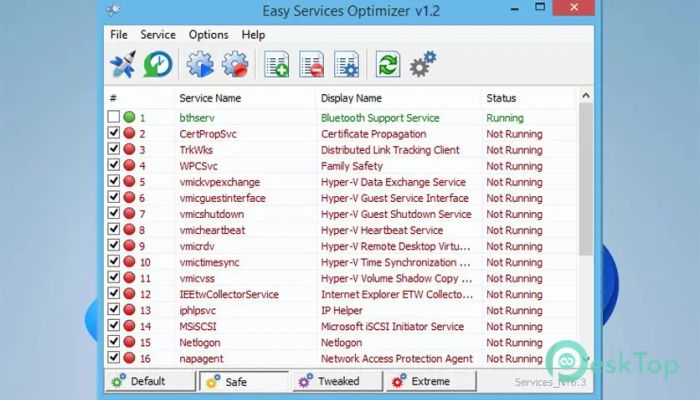Click 'Bluetooth Support Service' display name
This screenshot has width=700, height=400.
[x=380, y=118]
